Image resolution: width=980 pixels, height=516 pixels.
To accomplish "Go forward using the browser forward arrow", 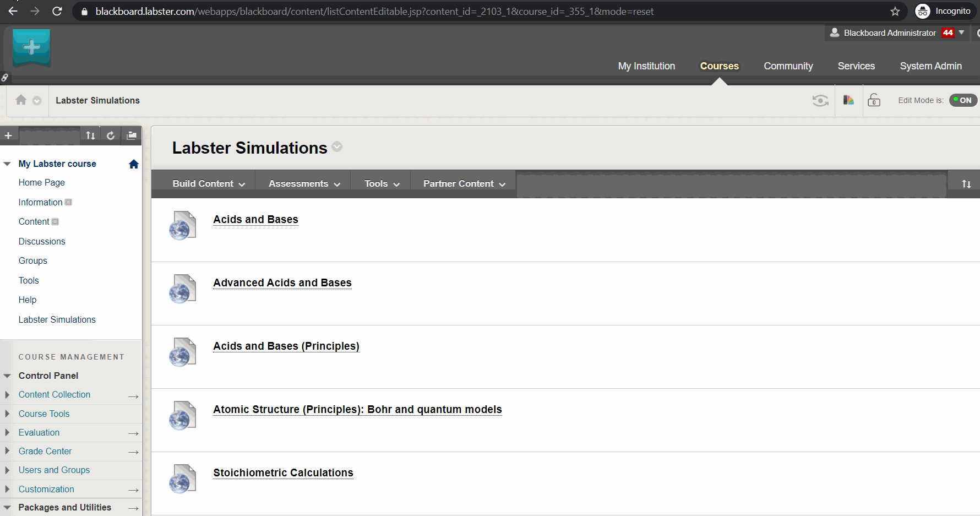I will pyautogui.click(x=35, y=11).
